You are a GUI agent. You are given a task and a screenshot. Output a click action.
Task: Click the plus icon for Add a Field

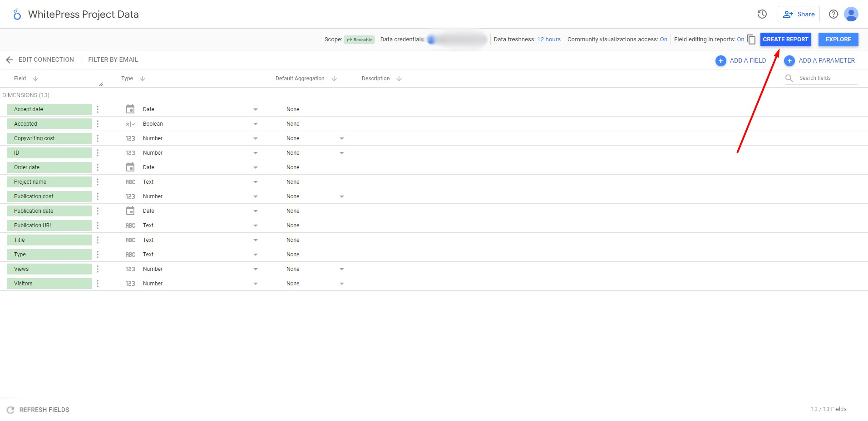point(720,60)
